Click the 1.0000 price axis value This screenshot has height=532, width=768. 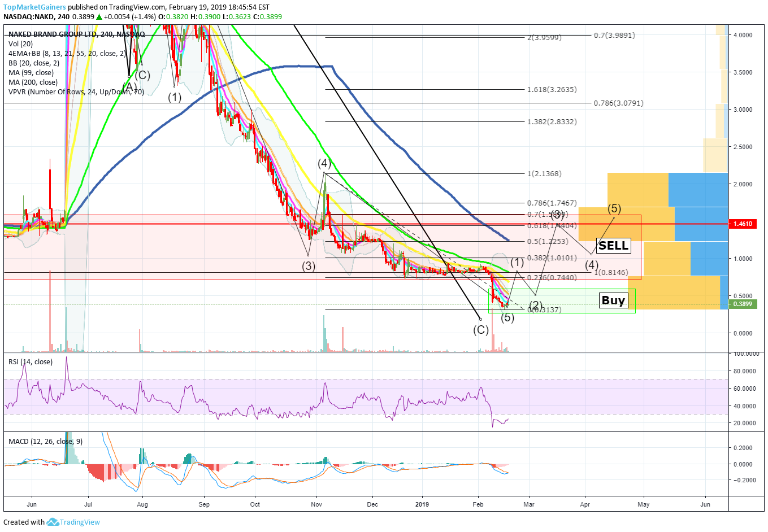click(743, 259)
